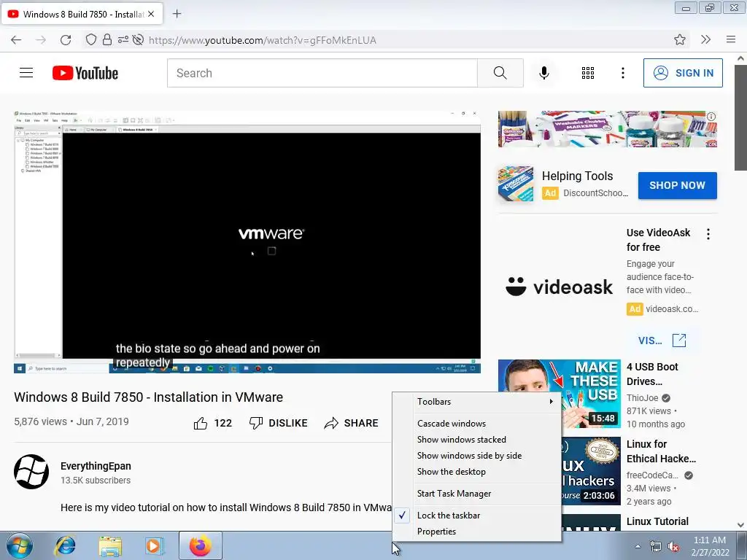Click the ThioJoe channel name
Screen dimensions: 747x560
tap(642, 397)
